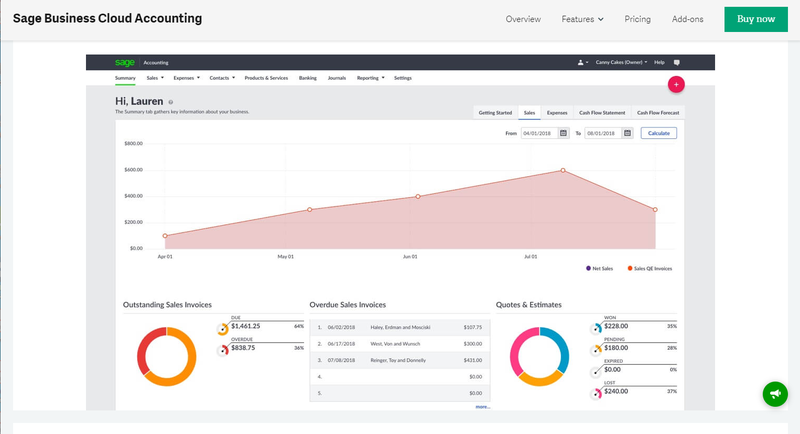The height and width of the screenshot is (434, 800).
Task: Click the Outstanding Sales Invoices donut chart
Action: [166, 356]
